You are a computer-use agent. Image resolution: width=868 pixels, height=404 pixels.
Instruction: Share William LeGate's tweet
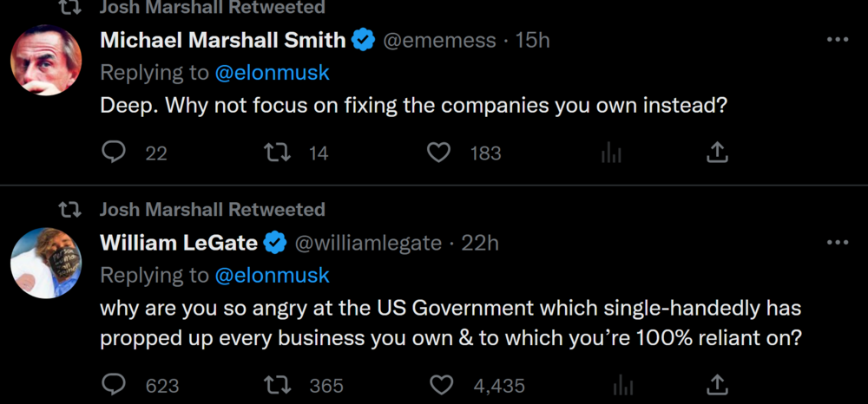[717, 384]
